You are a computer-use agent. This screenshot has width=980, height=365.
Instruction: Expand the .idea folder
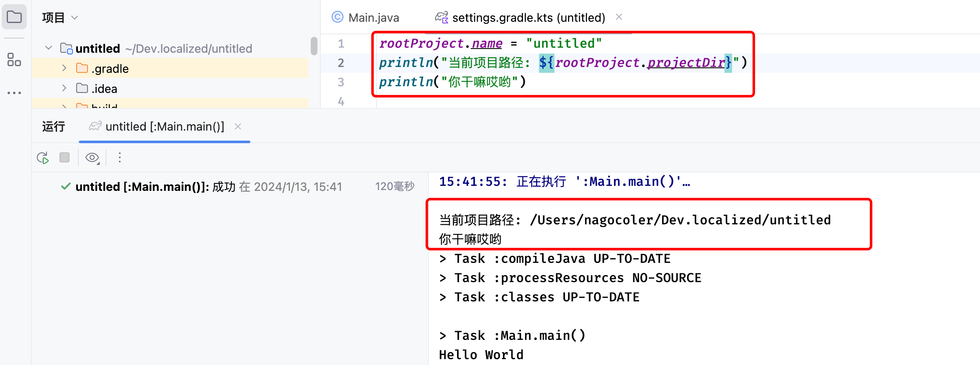(x=64, y=88)
